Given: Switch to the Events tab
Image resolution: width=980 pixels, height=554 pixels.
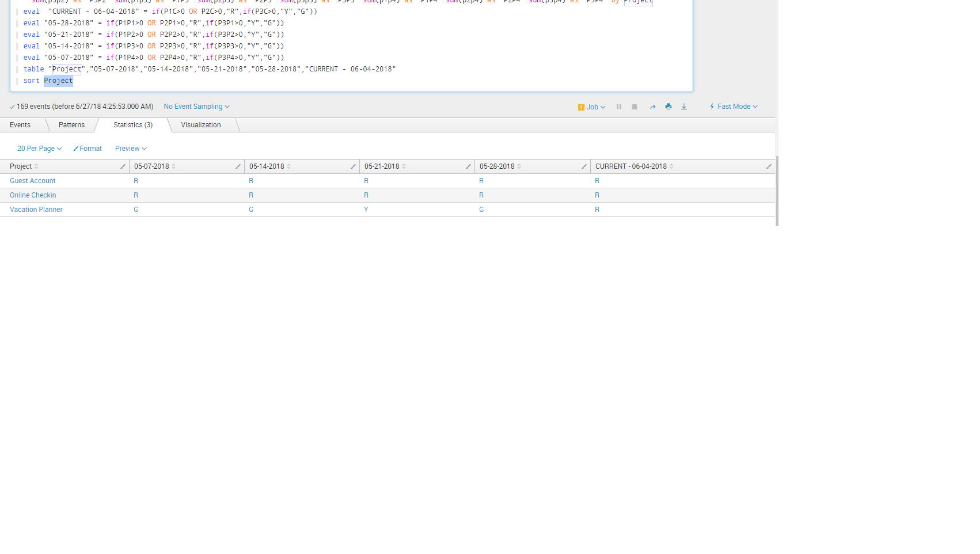Looking at the screenshot, I should pyautogui.click(x=20, y=125).
